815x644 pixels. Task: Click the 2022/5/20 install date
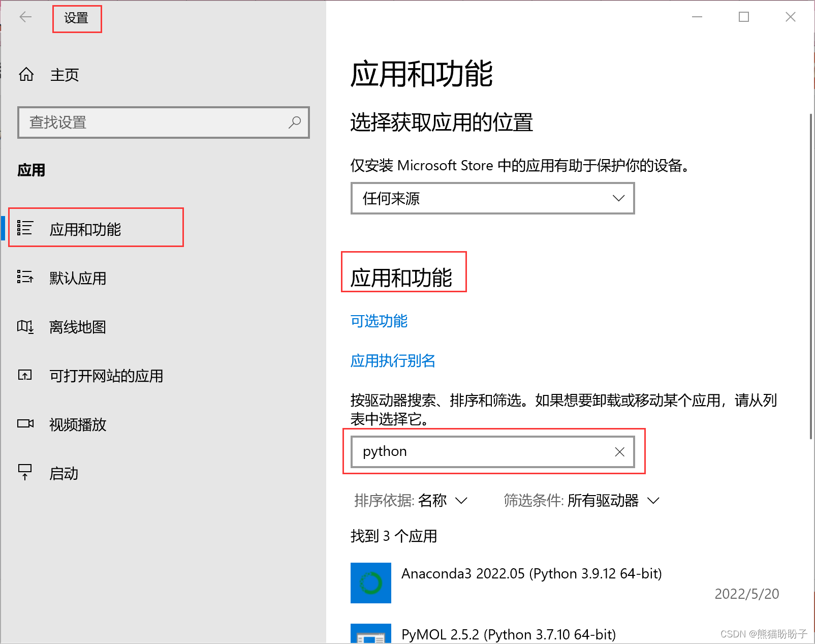click(746, 594)
